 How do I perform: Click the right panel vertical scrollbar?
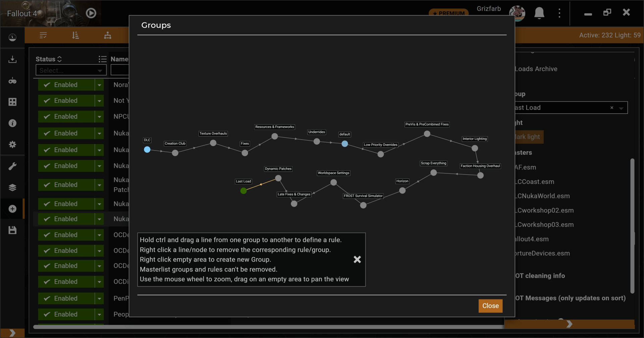point(632,226)
